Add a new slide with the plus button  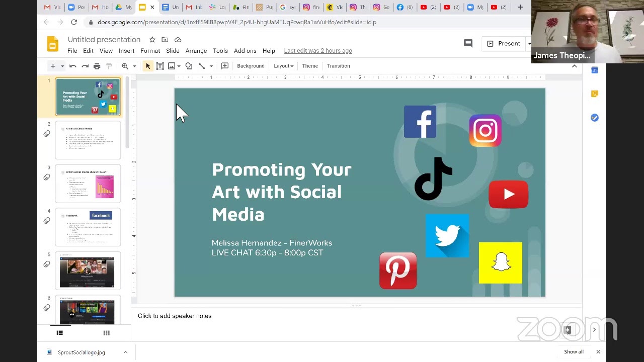(53, 66)
